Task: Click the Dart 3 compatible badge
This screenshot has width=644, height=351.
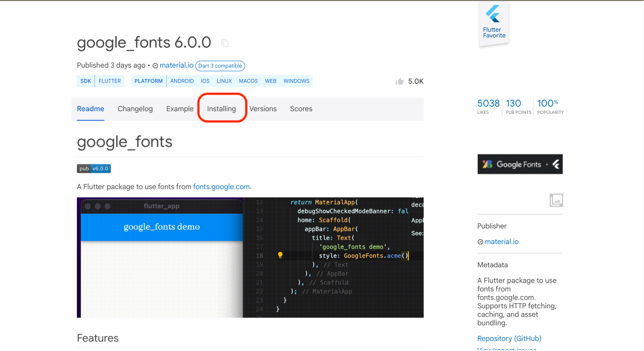Action: (x=220, y=66)
